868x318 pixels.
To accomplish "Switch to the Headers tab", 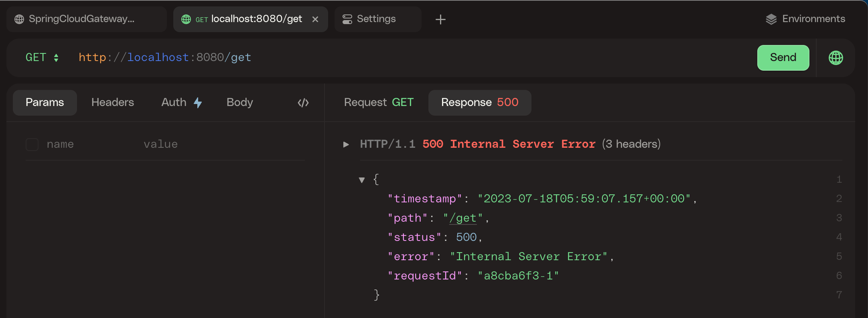I will [113, 102].
